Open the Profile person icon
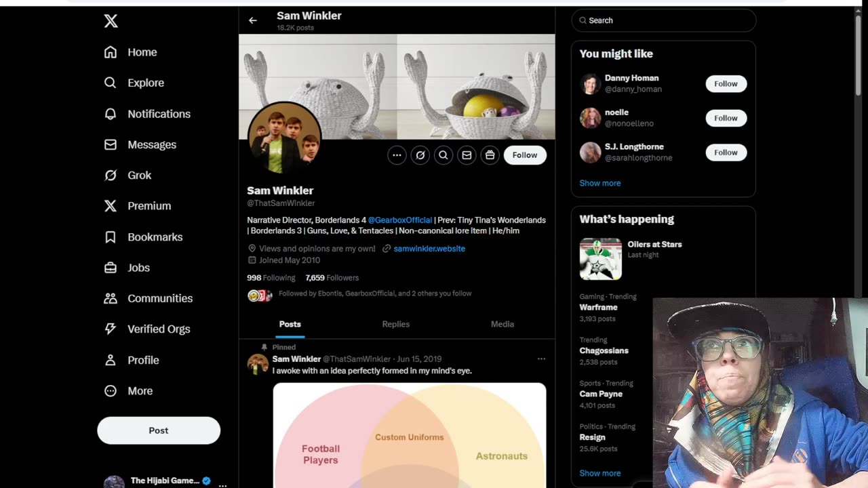This screenshot has height=488, width=868. [x=111, y=360]
